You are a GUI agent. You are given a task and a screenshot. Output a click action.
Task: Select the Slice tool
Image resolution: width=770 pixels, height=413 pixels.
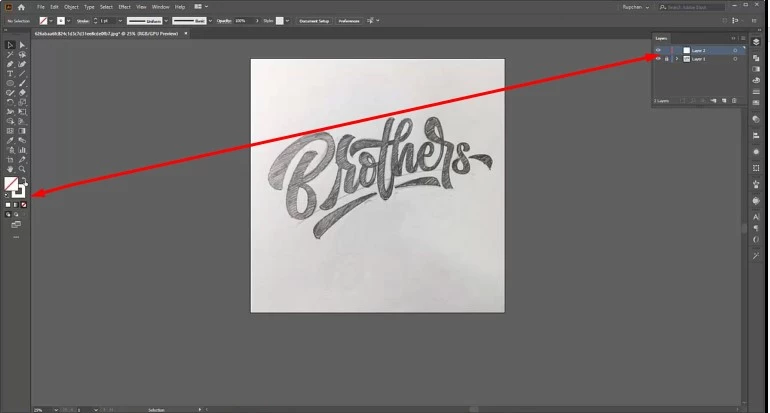click(22, 160)
